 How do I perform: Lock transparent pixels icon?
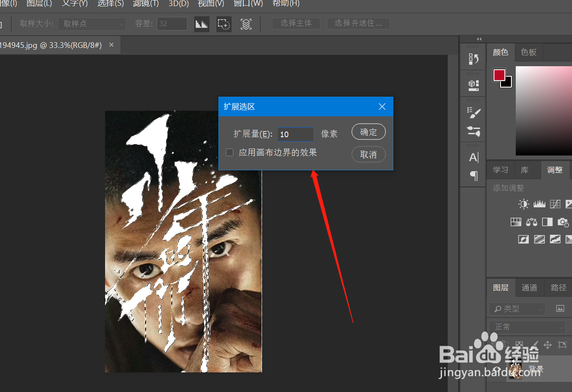coord(519,344)
